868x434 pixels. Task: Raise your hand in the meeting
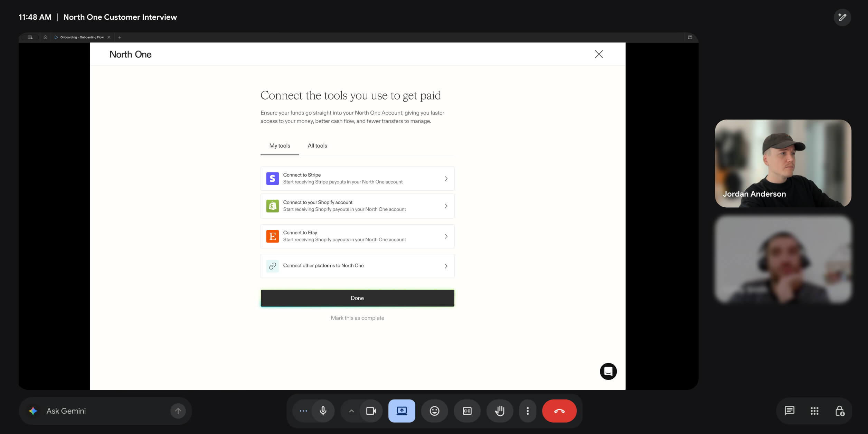(x=500, y=411)
